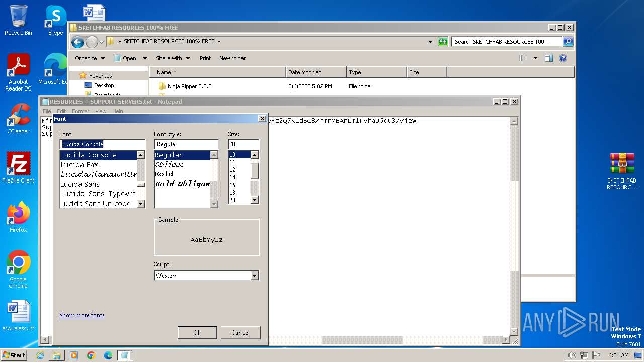Image resolution: width=644 pixels, height=362 pixels.
Task: Open the Font name dropdown list scroll down arrow
Action: (x=141, y=204)
